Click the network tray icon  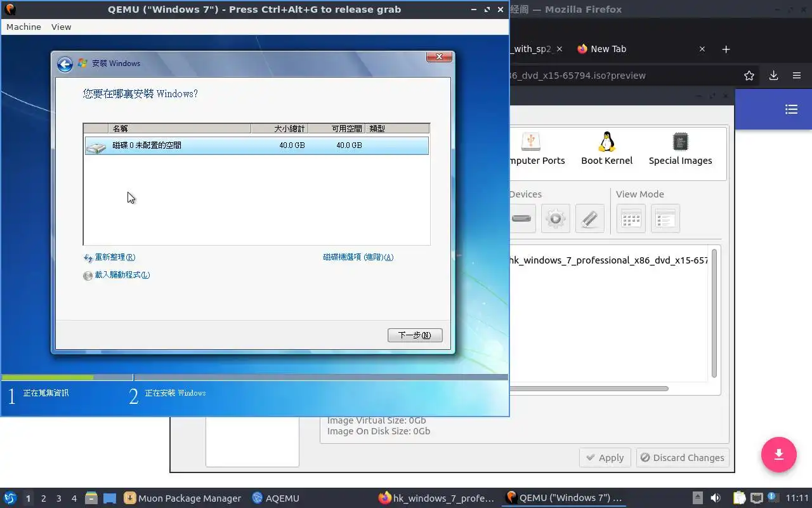[756, 498]
